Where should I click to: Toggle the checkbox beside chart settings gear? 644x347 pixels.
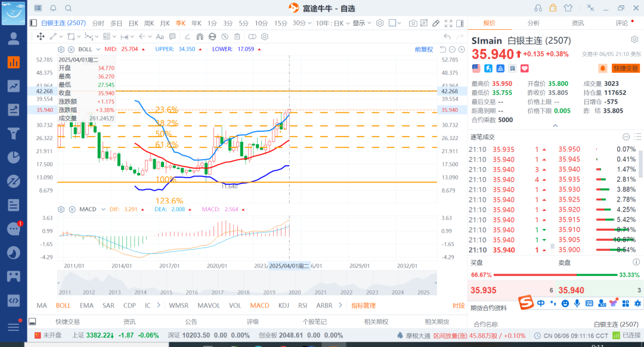[x=393, y=23]
